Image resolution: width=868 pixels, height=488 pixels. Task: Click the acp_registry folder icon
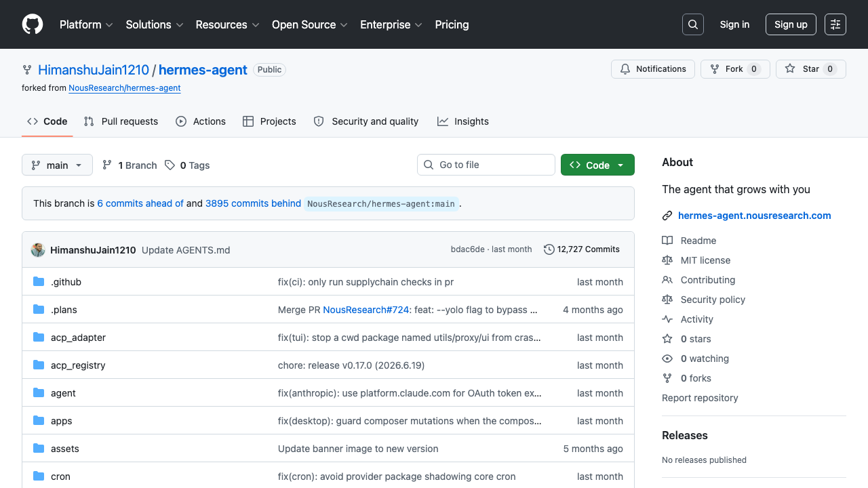click(x=39, y=365)
